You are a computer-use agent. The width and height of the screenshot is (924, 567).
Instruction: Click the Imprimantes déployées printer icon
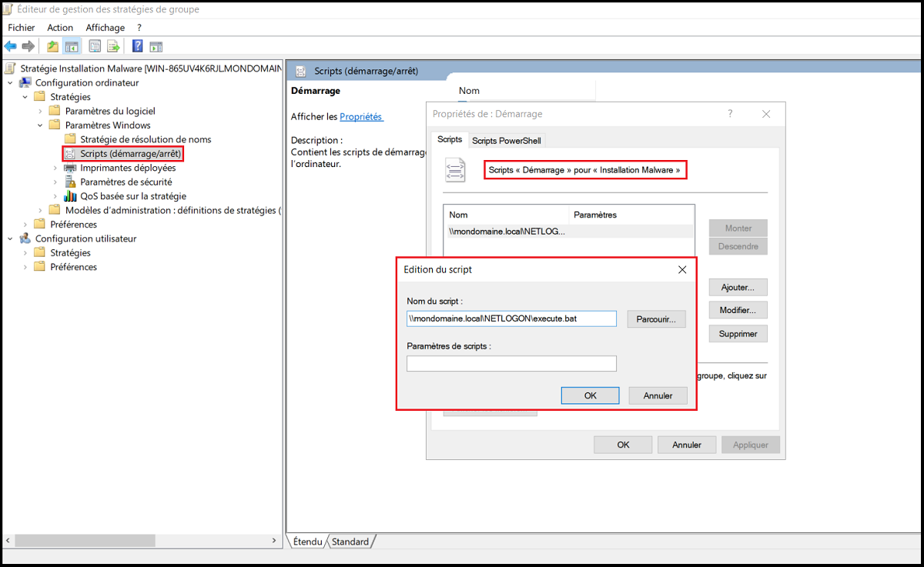71,168
